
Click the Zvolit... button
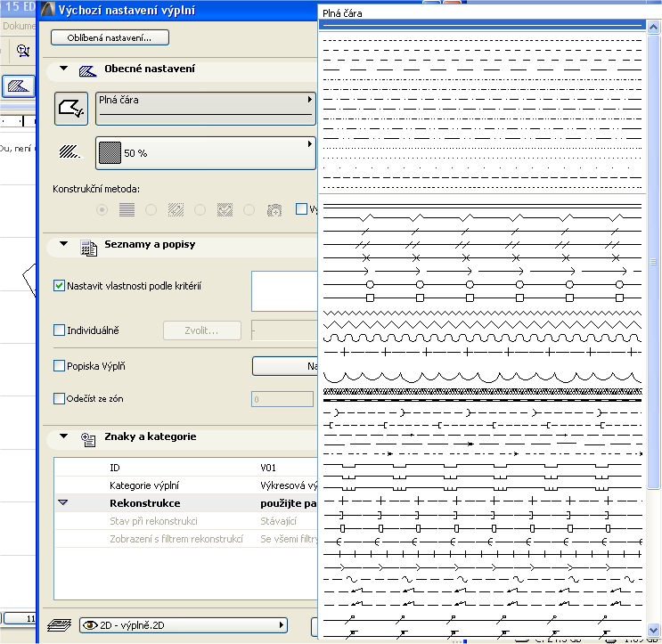pos(202,330)
